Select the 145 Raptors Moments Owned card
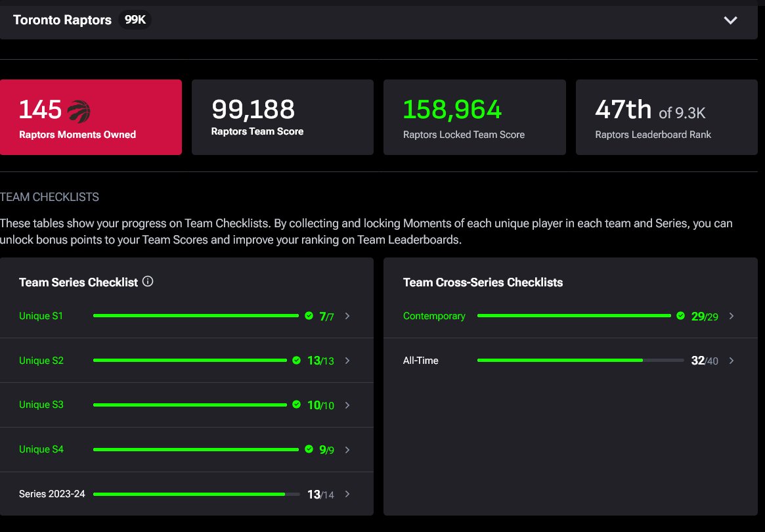 (x=91, y=117)
